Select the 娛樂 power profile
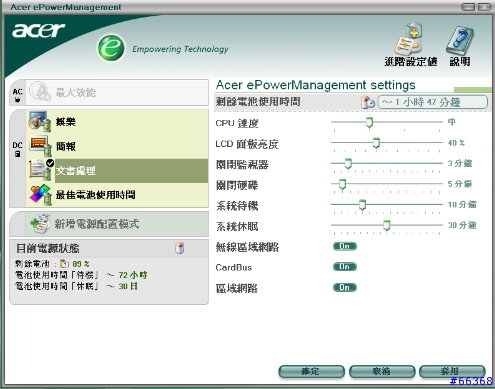The image size is (495, 389). 117,122
